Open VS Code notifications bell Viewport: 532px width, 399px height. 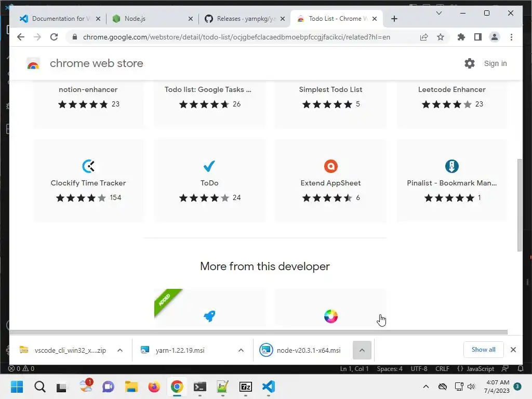520,368
